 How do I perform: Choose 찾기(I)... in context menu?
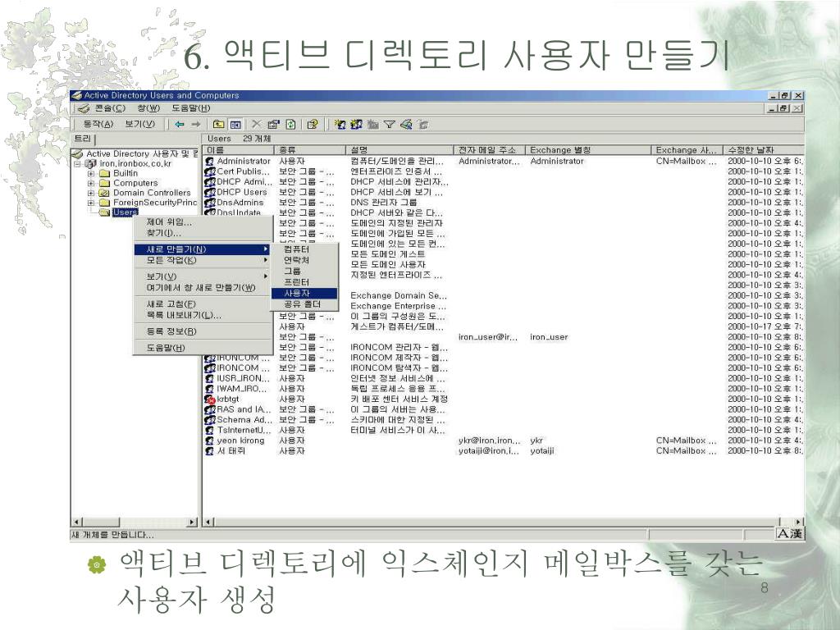(203, 233)
